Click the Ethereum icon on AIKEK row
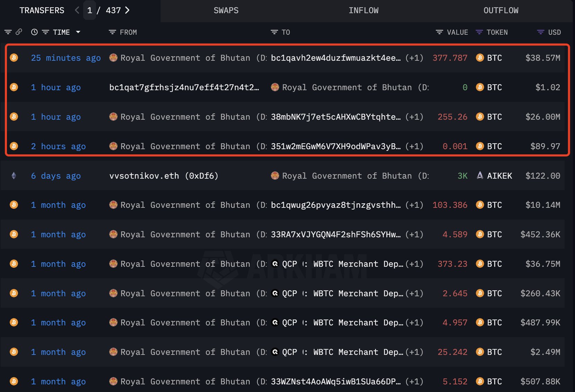The height and width of the screenshot is (392, 575). click(14, 176)
